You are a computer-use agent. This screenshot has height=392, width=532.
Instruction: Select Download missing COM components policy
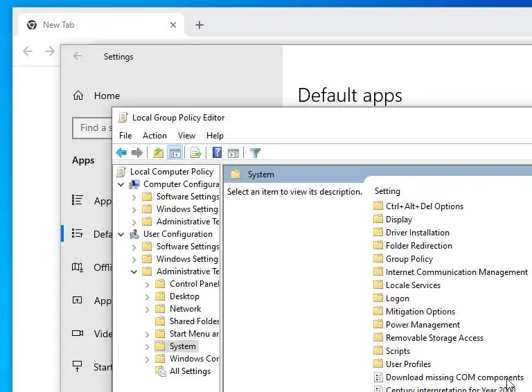coord(449,377)
